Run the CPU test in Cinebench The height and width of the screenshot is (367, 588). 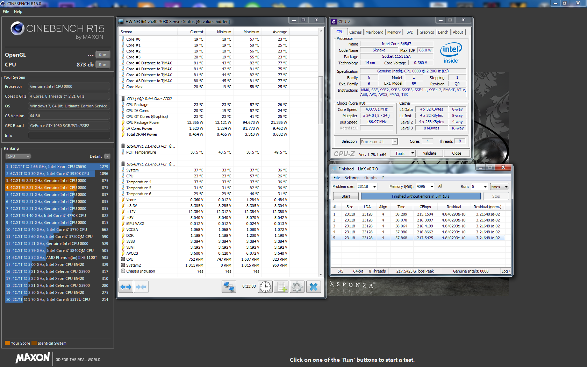(102, 65)
